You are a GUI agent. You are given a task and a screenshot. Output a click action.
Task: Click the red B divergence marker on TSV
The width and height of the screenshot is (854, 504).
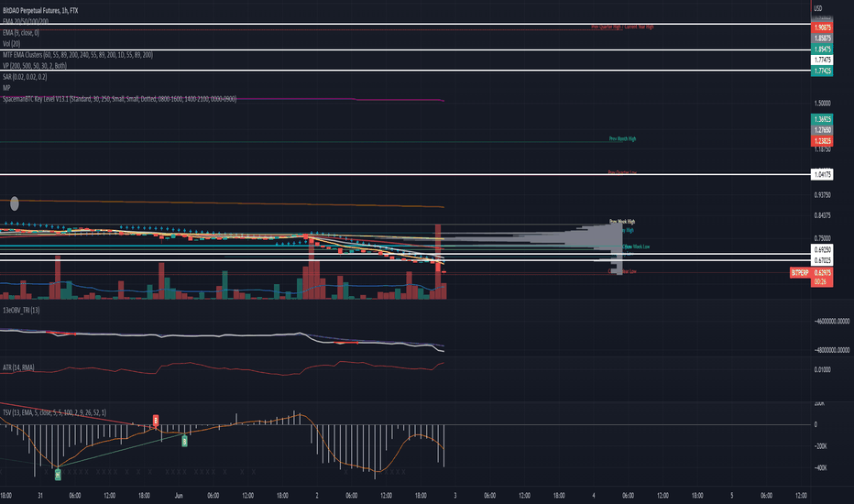click(156, 420)
